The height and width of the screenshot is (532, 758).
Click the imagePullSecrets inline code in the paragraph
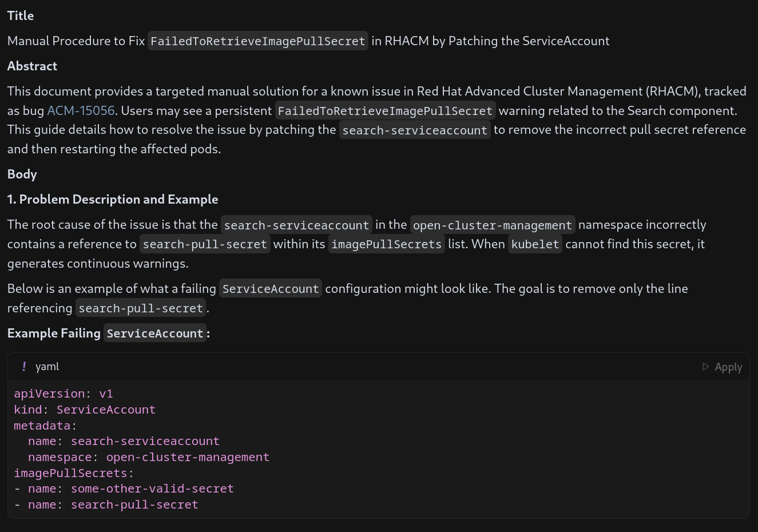click(386, 244)
